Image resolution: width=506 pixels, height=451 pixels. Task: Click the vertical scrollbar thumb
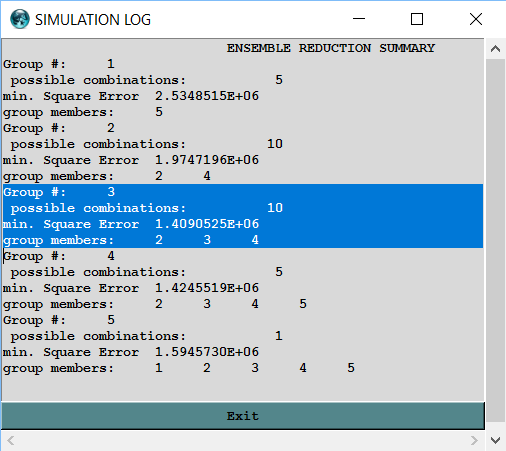[495, 240]
